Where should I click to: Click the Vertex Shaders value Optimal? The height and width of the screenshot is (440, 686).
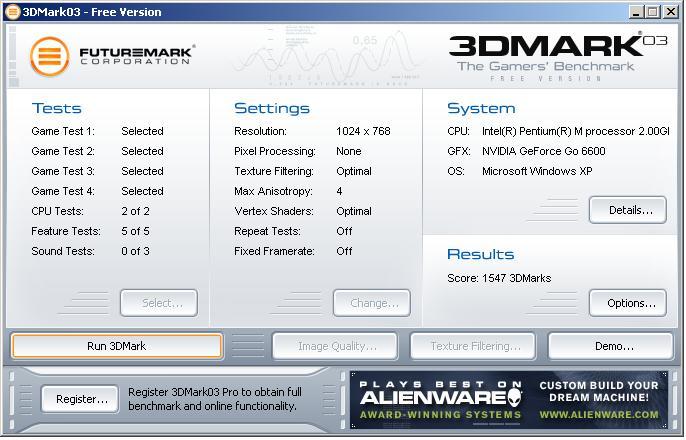click(354, 212)
